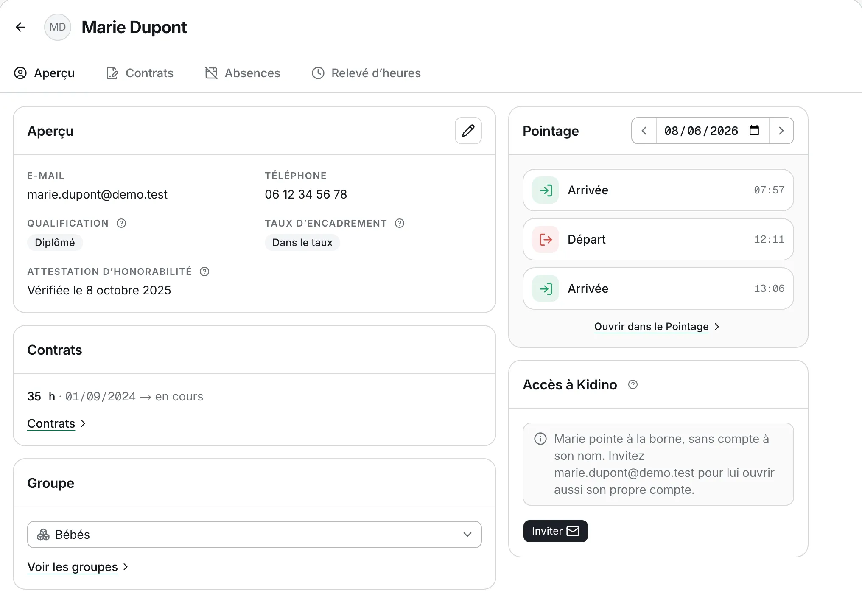Image resolution: width=862 pixels, height=616 pixels.
Task: Click the Bébés dropdown chevron
Action: pos(467,535)
